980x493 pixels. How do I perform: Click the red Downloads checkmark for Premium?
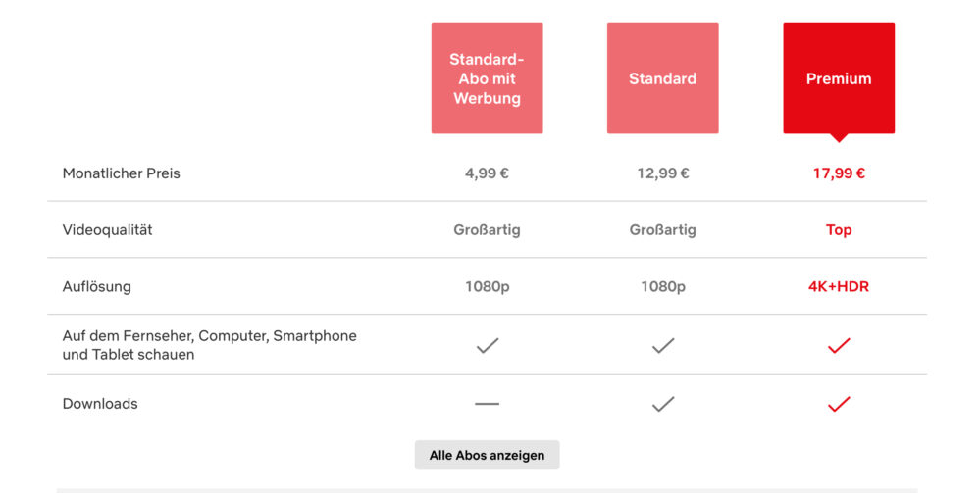(839, 404)
